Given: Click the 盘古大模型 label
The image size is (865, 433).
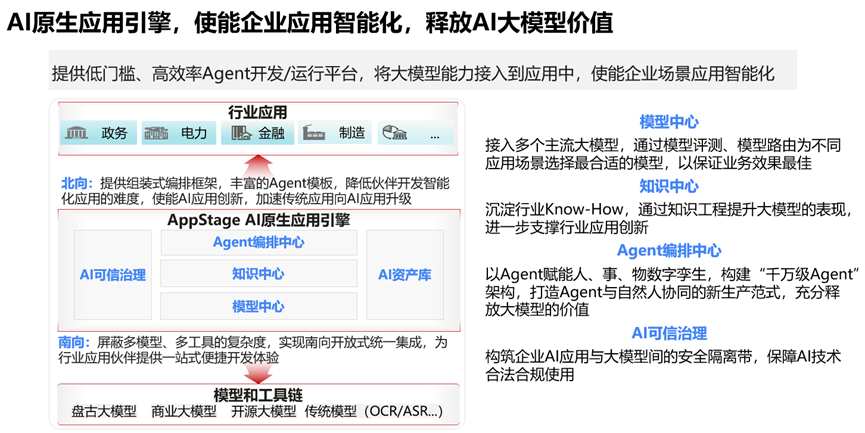Looking at the screenshot, I should pos(104,411).
